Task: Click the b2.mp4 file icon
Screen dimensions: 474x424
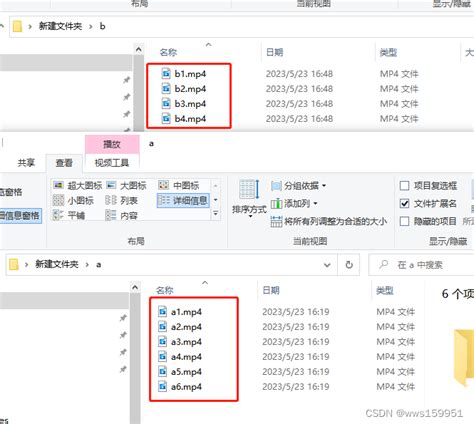Action: point(166,88)
